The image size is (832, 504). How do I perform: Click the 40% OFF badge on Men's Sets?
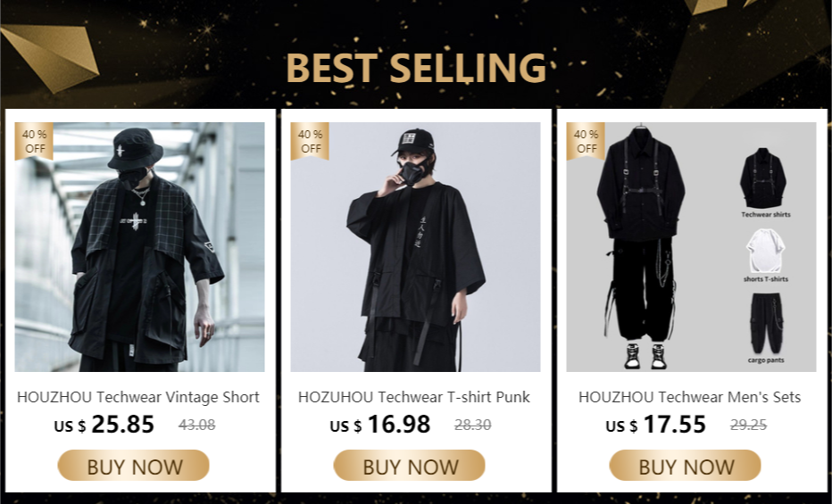[x=586, y=141]
